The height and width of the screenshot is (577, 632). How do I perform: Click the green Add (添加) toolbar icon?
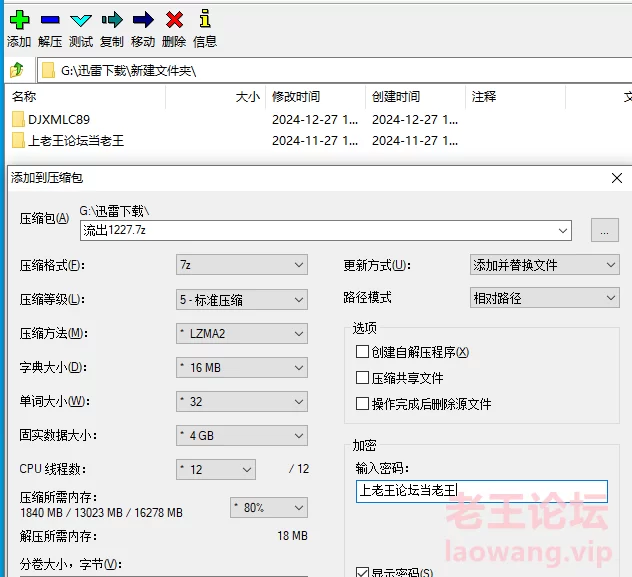tap(19, 19)
